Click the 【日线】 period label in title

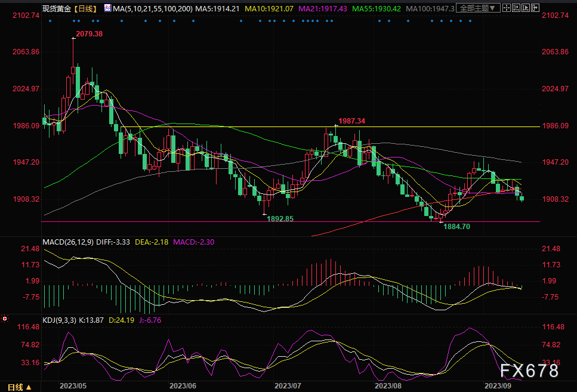tap(85, 8)
